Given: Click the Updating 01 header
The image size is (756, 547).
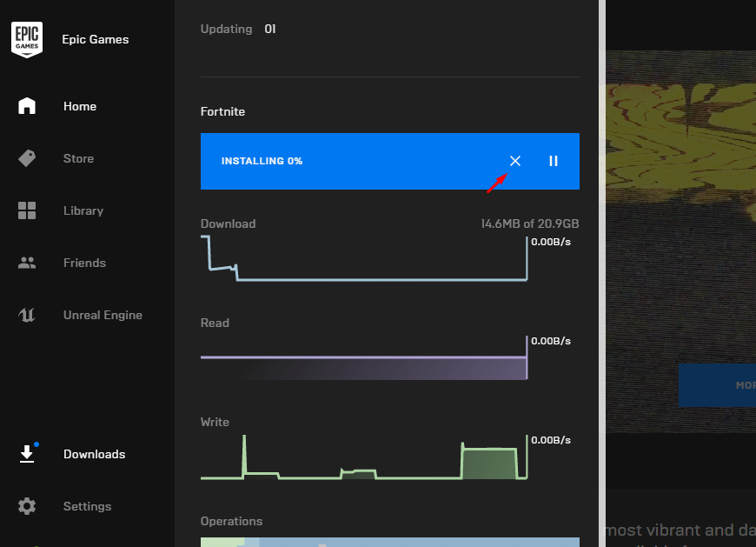Looking at the screenshot, I should [237, 29].
